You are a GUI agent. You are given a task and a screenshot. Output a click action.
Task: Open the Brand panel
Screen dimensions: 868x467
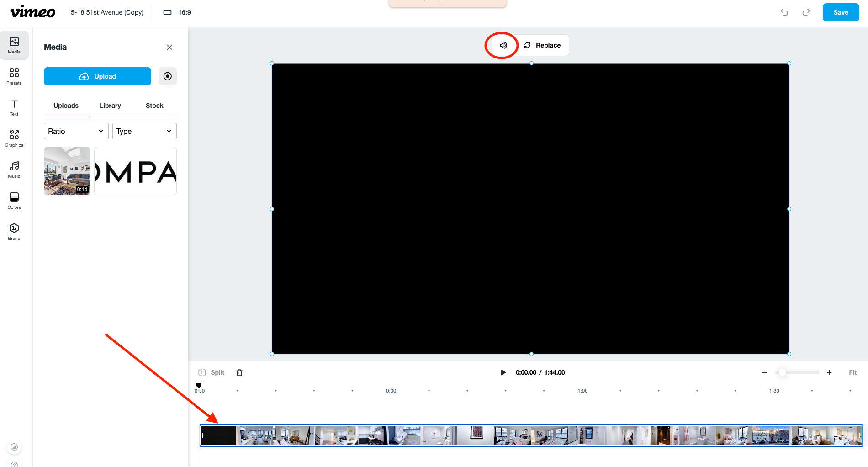pos(14,232)
